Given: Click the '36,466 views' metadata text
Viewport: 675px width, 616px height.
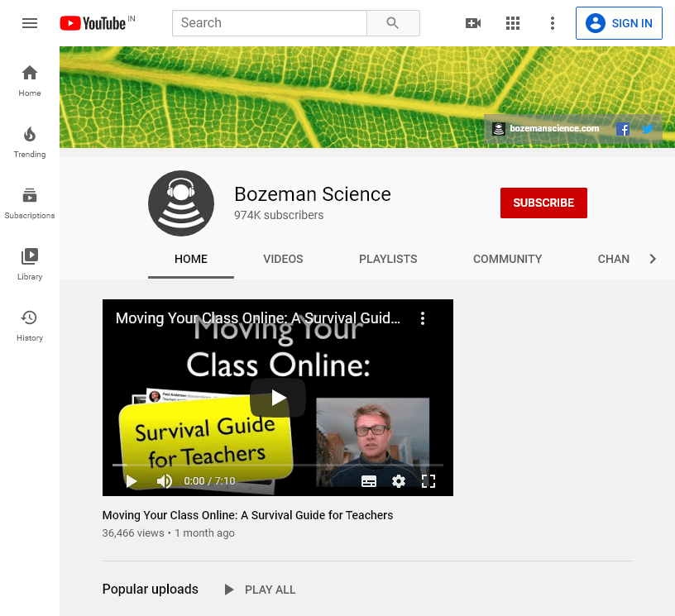Looking at the screenshot, I should (133, 533).
